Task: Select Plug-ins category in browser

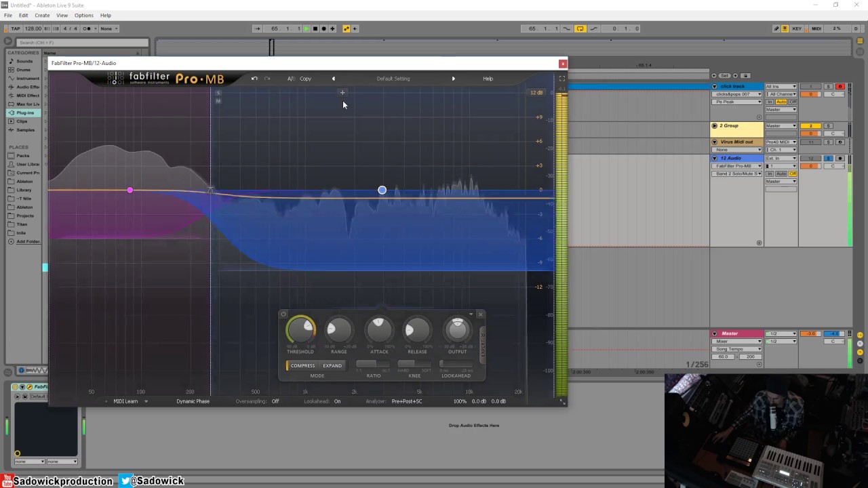Action: [x=25, y=113]
